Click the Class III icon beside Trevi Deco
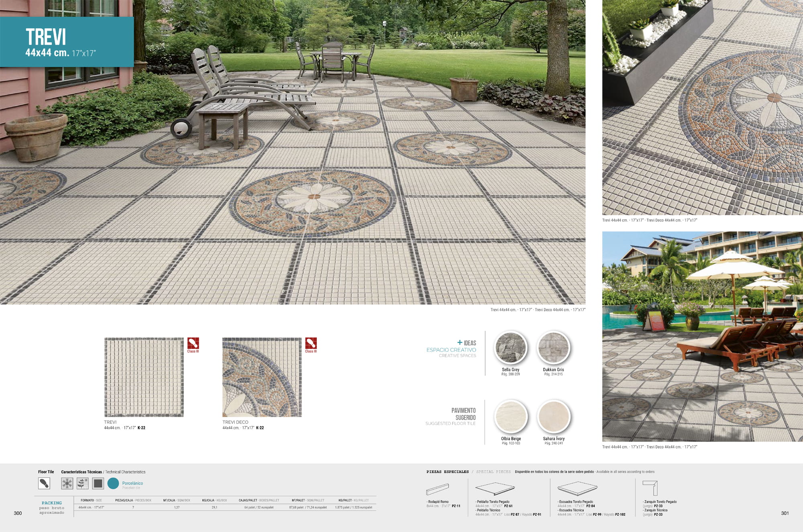This screenshot has width=803, height=532. click(311, 344)
